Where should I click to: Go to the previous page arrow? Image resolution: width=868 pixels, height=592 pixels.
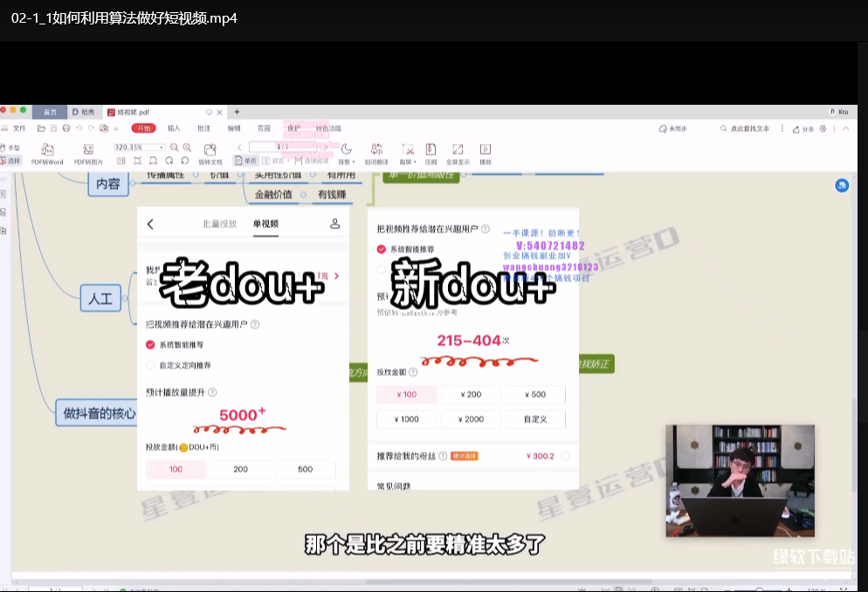[239, 148]
